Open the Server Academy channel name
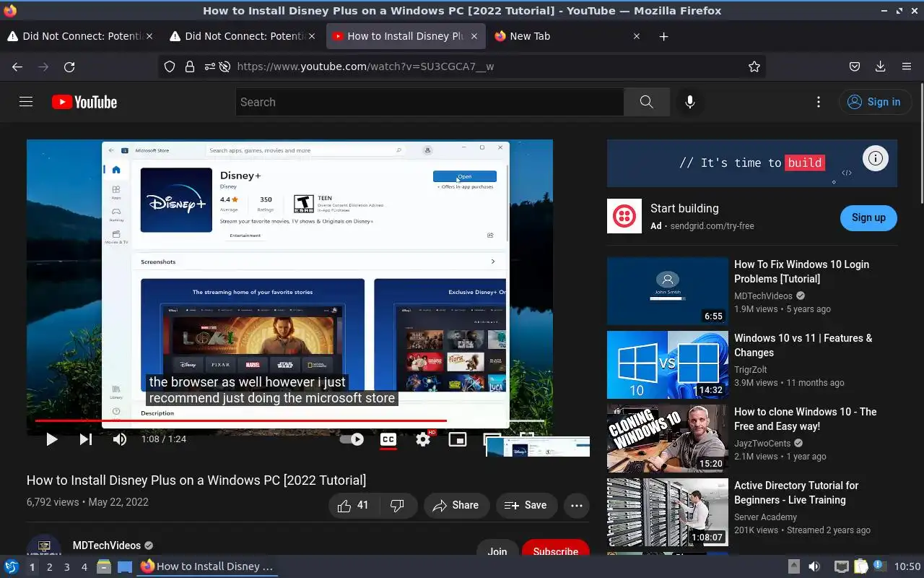The width and height of the screenshot is (924, 578). point(765,517)
